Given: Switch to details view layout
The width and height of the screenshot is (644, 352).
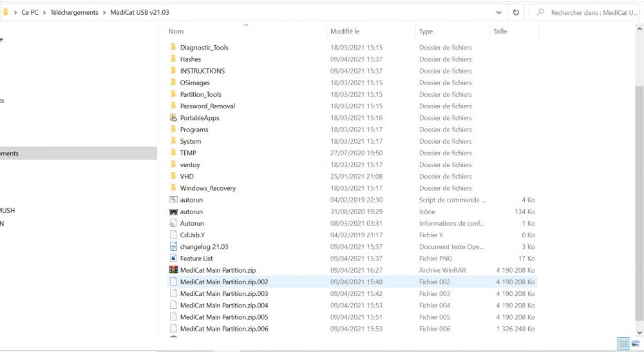Looking at the screenshot, I should 623,344.
